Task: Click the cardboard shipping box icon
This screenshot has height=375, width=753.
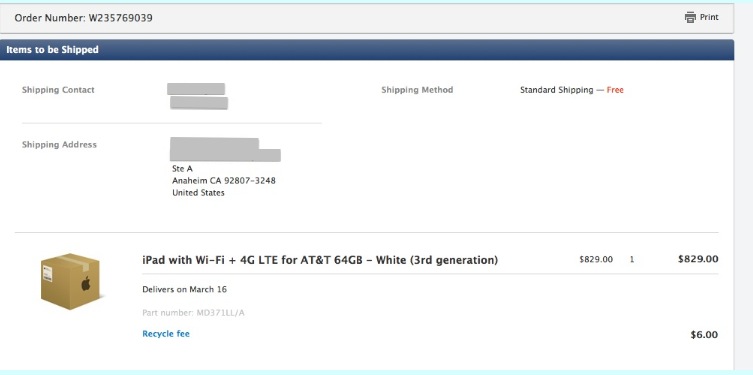Action: click(x=71, y=281)
